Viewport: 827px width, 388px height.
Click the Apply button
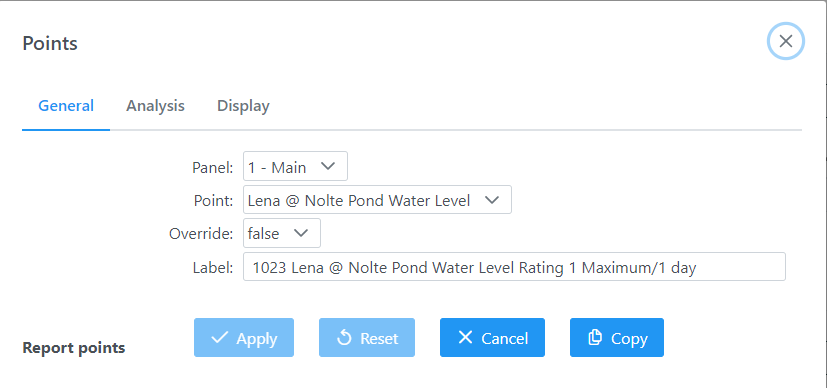point(244,337)
